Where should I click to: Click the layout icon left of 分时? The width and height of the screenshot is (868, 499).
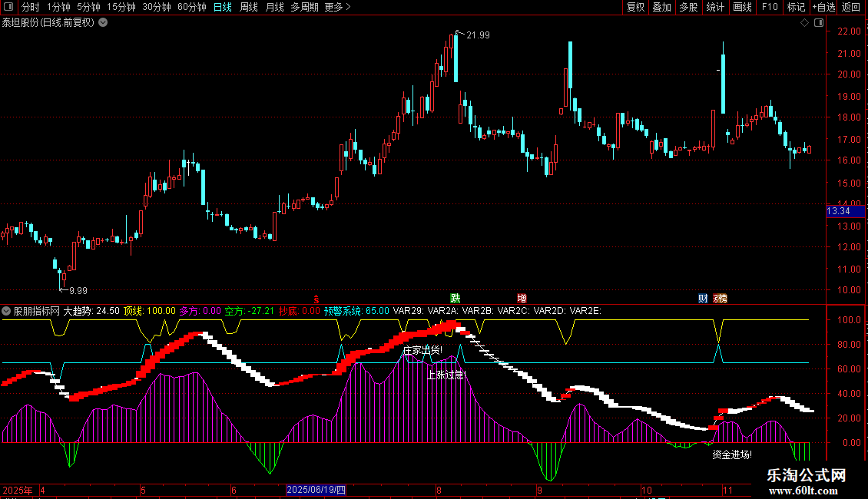8,8
